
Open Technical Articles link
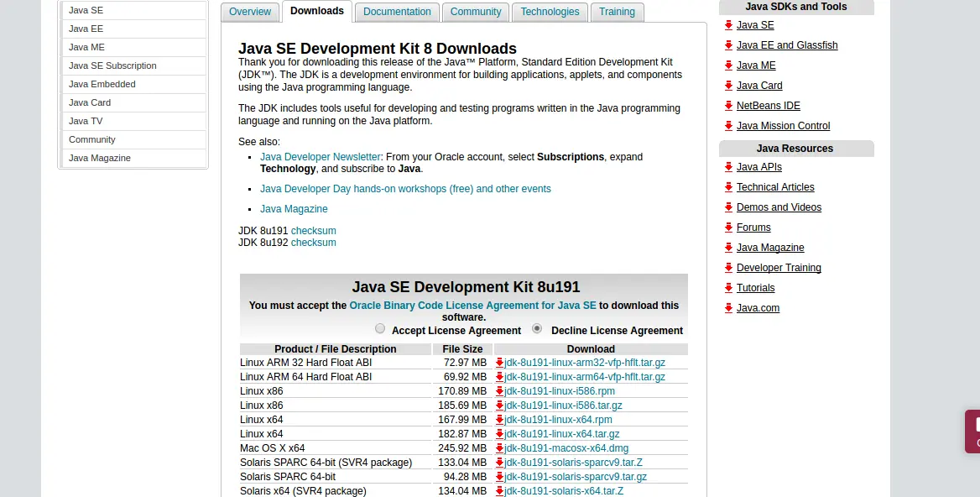[775, 187]
